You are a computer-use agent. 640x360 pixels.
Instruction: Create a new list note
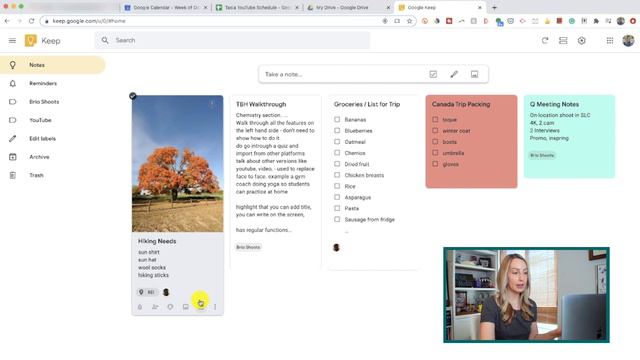pyautogui.click(x=433, y=74)
